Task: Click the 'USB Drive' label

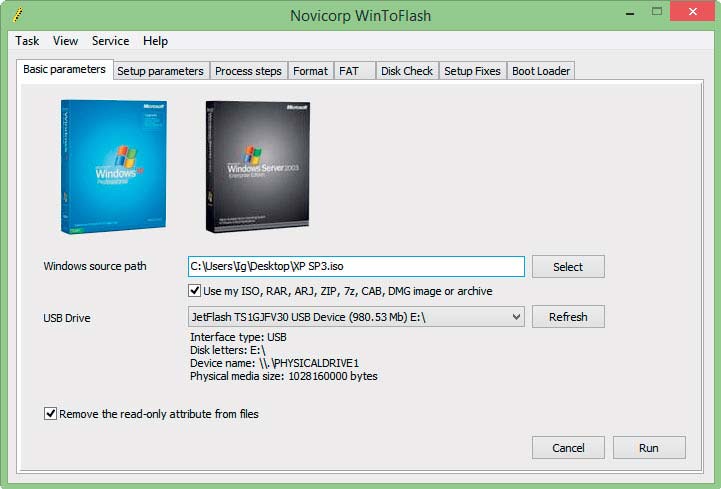Action: pos(67,318)
